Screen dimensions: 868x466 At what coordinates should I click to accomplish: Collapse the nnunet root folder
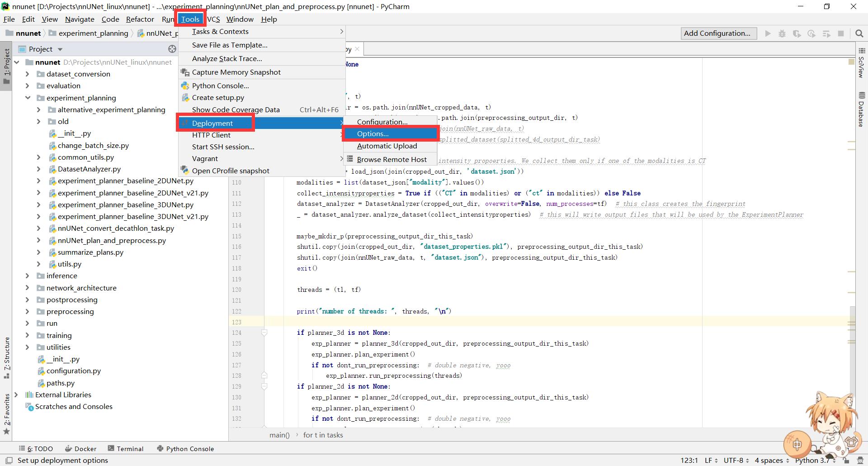point(17,62)
